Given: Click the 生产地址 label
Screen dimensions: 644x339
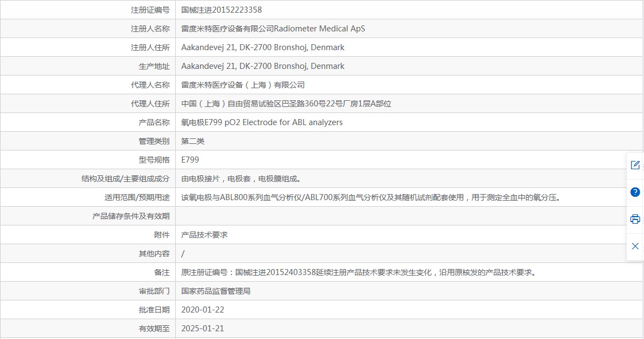Looking at the screenshot, I should click(154, 66).
